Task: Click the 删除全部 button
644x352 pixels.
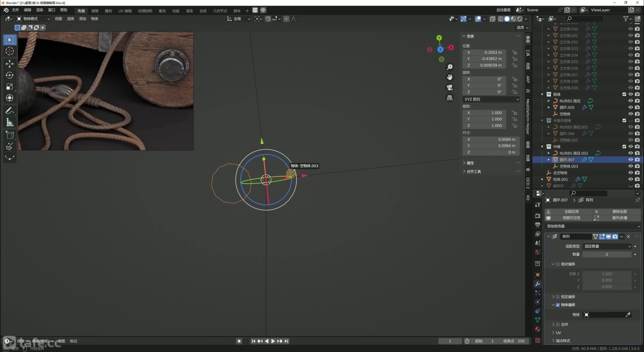Action: click(x=617, y=212)
